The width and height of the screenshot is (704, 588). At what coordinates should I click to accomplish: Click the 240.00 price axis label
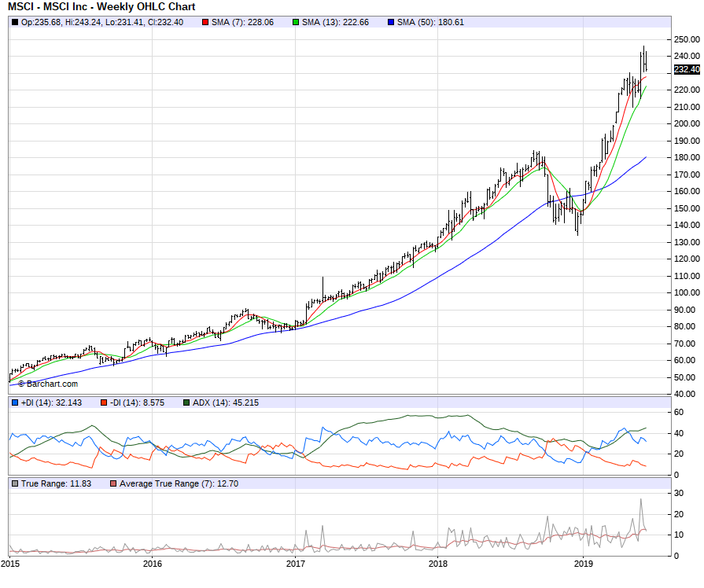pos(687,56)
